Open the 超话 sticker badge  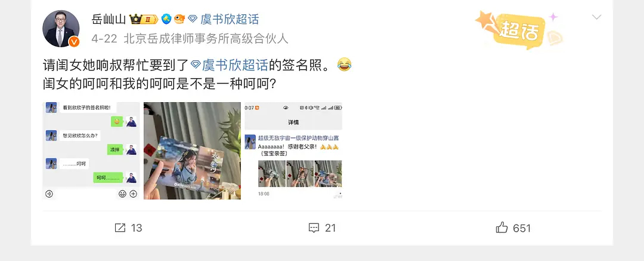[x=519, y=30]
